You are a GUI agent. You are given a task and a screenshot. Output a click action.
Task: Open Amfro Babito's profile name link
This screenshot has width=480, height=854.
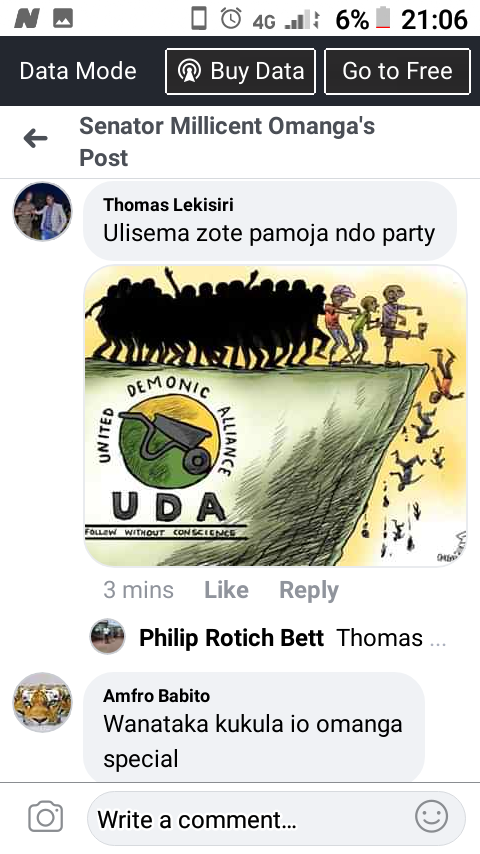tap(157, 696)
